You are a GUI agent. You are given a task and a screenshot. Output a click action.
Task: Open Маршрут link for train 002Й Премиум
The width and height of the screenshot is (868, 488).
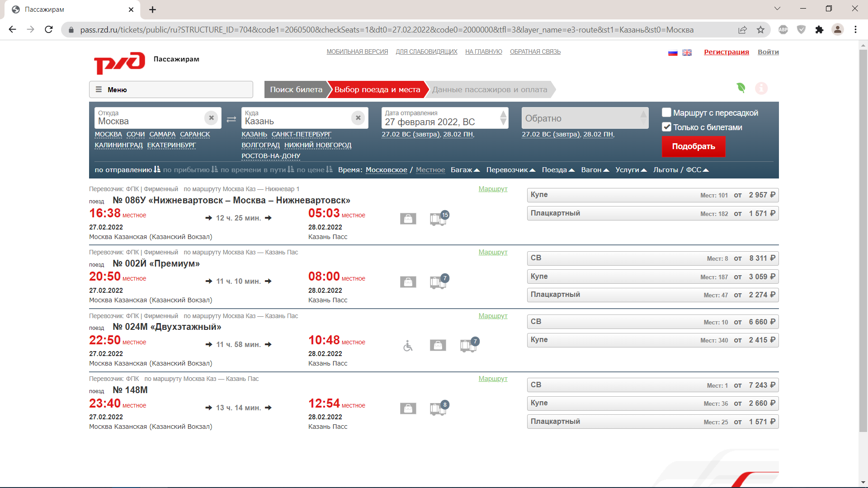(x=493, y=252)
